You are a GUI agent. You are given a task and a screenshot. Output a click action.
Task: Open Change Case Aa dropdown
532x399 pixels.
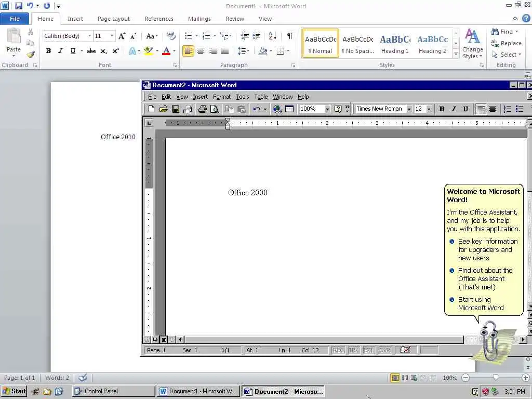tap(152, 36)
